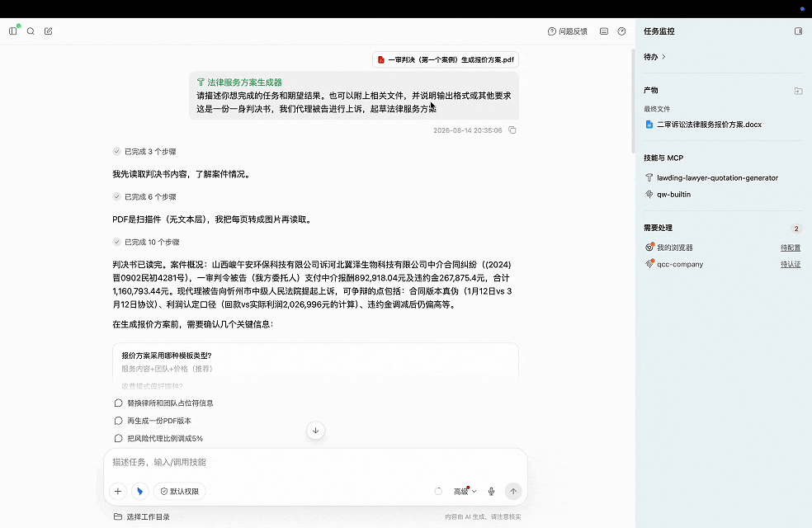812x528 pixels.
Task: Click the 待认证 link for qcc-company
Action: (x=791, y=264)
